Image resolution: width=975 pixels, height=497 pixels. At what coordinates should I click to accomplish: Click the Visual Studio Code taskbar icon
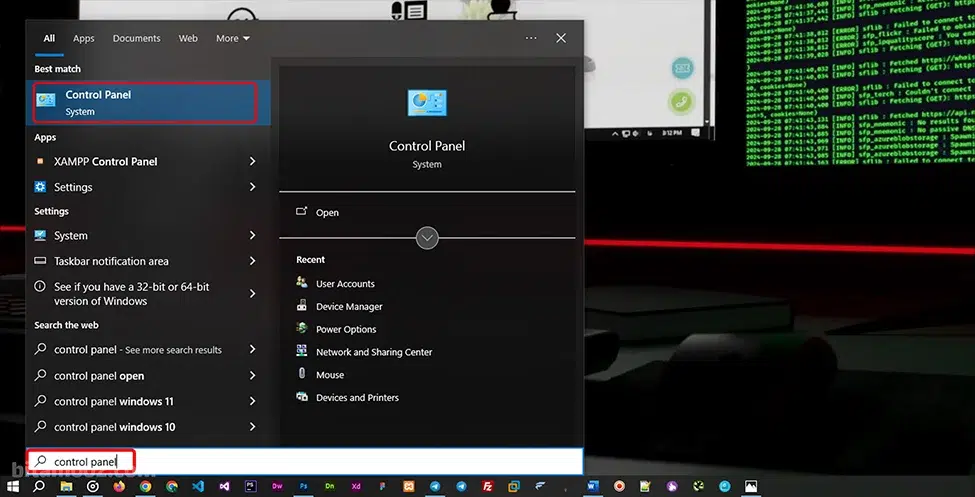tap(197, 486)
